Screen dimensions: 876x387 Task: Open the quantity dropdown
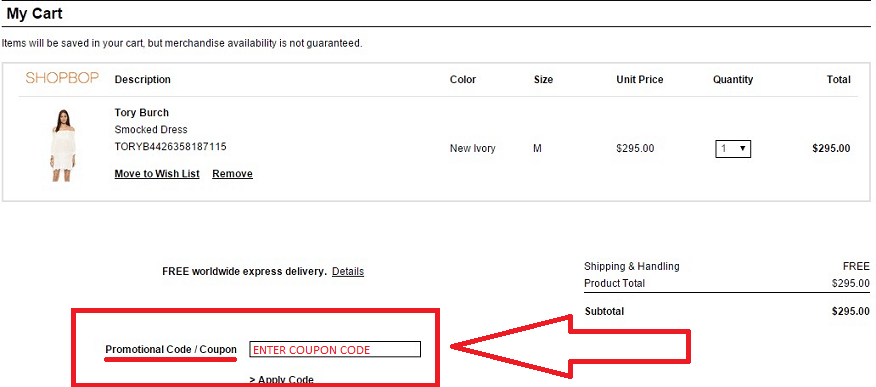733,149
